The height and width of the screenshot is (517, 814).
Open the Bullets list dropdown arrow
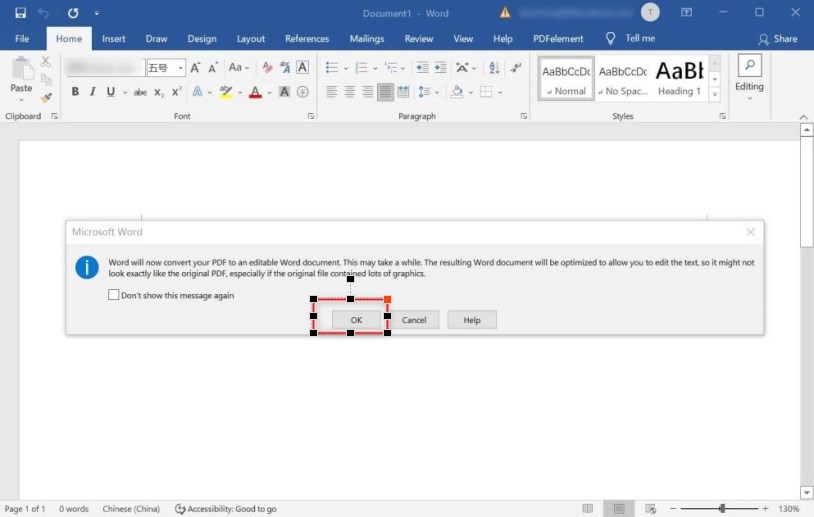(x=346, y=68)
